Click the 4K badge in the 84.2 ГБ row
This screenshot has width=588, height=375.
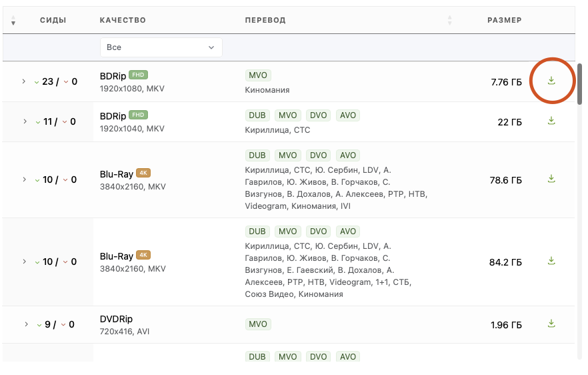(143, 256)
